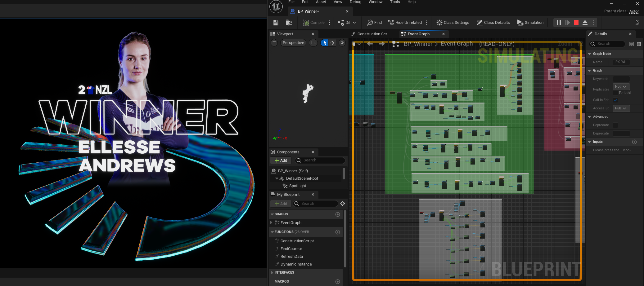Click the Details search field
The image size is (644, 286).
pyautogui.click(x=607, y=44)
